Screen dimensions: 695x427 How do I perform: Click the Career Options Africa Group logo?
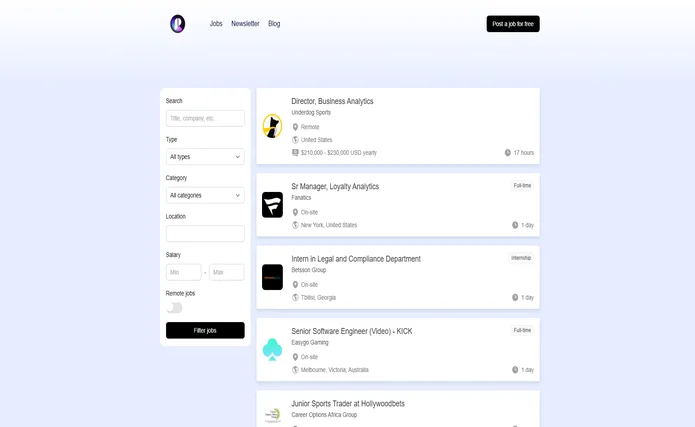(272, 414)
